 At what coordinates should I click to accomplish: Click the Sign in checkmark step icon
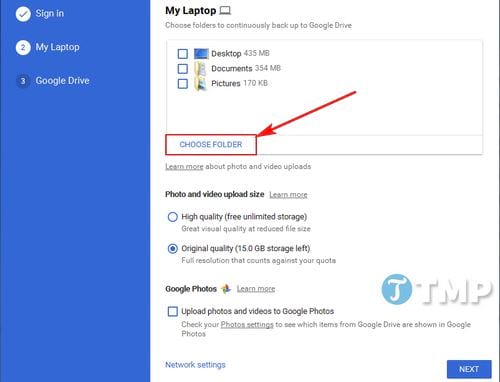click(x=23, y=14)
